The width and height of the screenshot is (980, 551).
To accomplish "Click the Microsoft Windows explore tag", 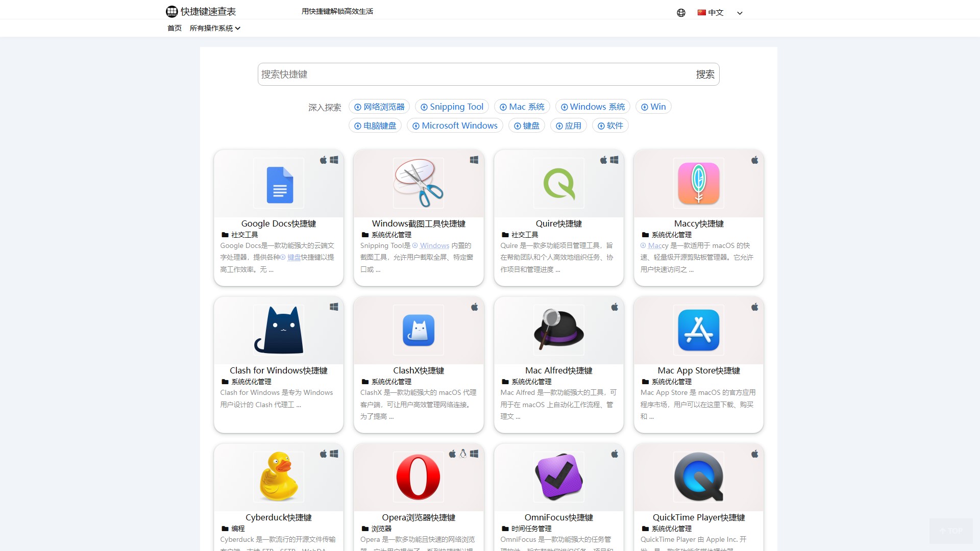I will coord(455,126).
